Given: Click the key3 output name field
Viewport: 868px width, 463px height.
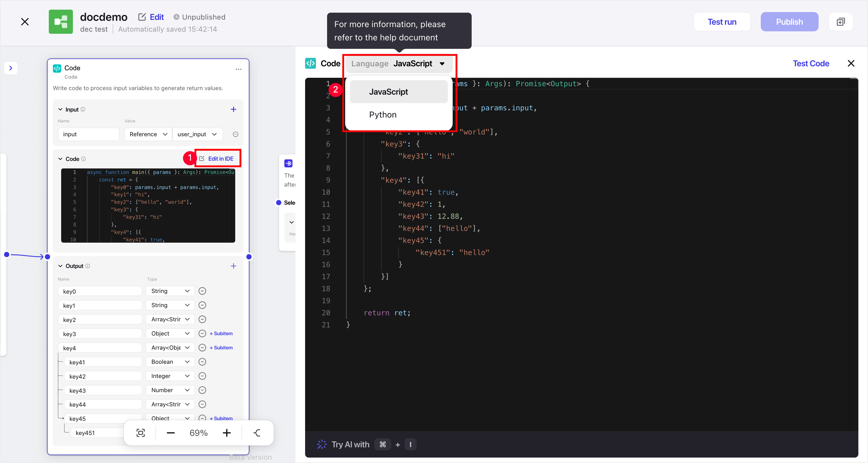Looking at the screenshot, I should click(x=100, y=334).
